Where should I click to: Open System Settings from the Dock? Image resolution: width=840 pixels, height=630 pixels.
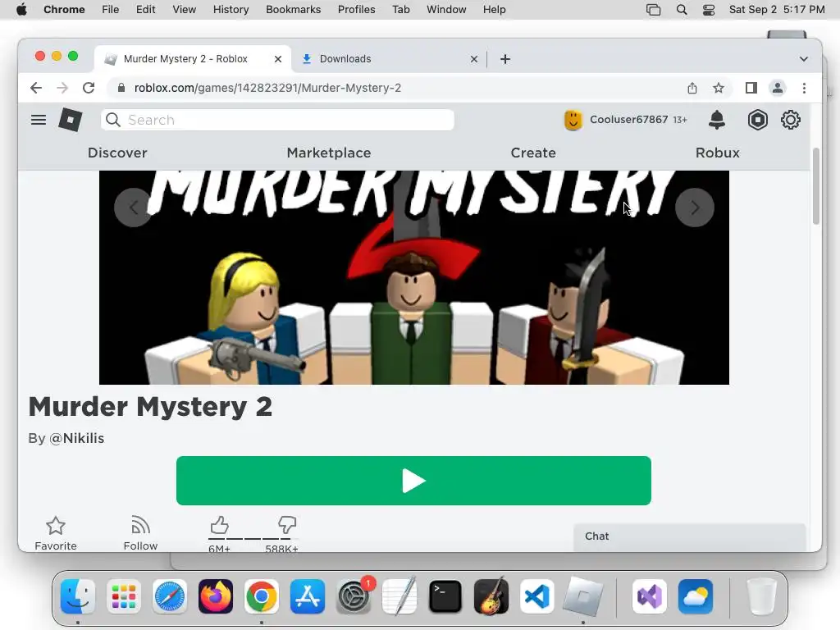[354, 596]
